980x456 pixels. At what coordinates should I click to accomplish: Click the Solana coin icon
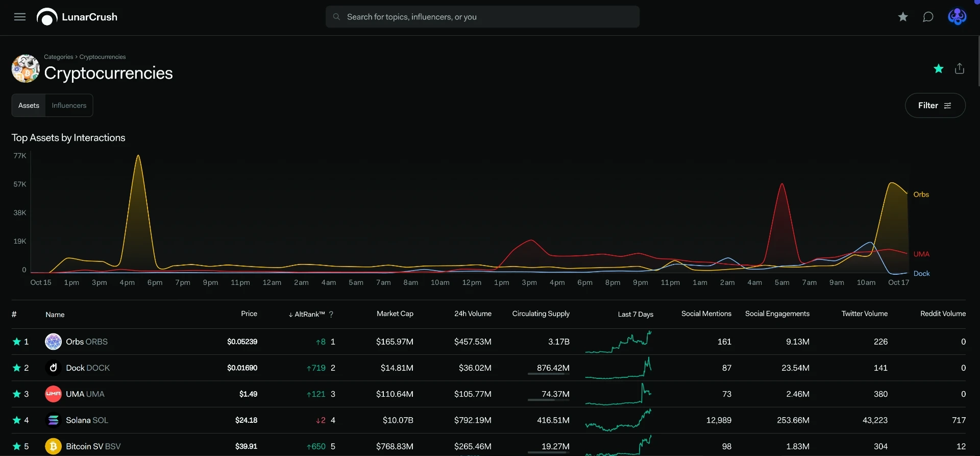click(53, 420)
